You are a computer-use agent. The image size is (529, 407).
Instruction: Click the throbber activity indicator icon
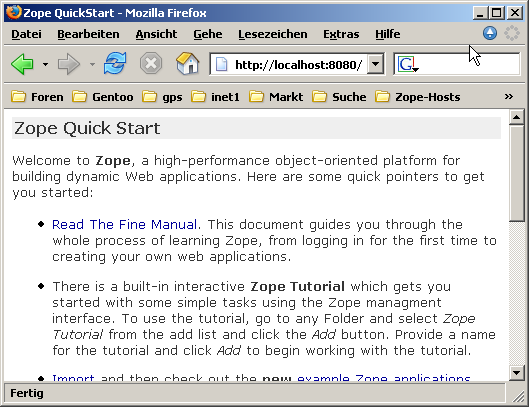click(511, 33)
